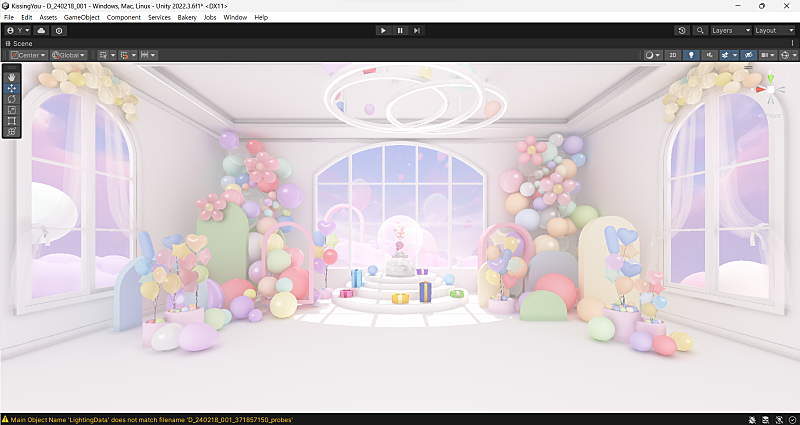Open the GameObject menu
The height and width of the screenshot is (425, 800).
tap(80, 18)
